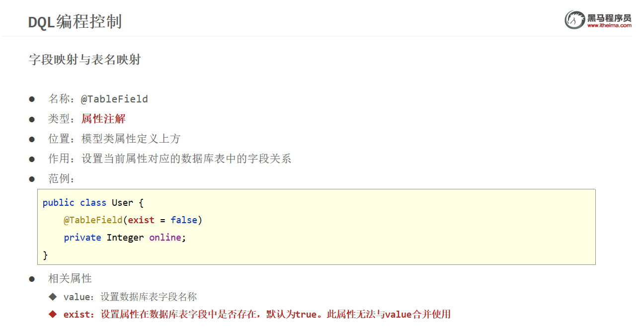
Task: Click the @TableField text in name line
Action: click(x=114, y=99)
